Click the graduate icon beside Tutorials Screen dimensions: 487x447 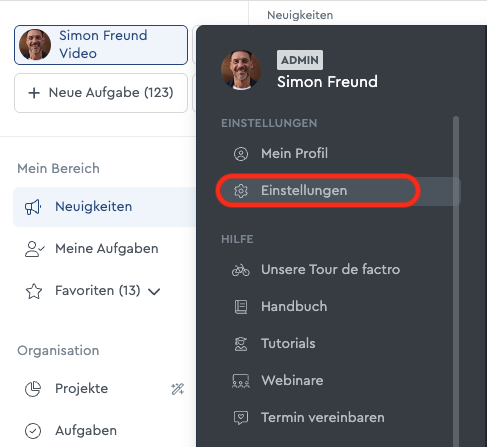coord(241,344)
